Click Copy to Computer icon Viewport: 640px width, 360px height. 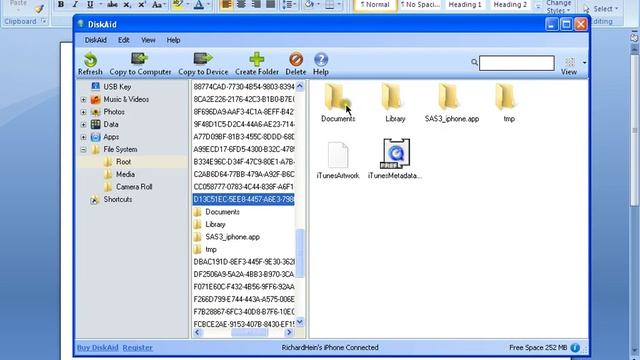point(139,59)
